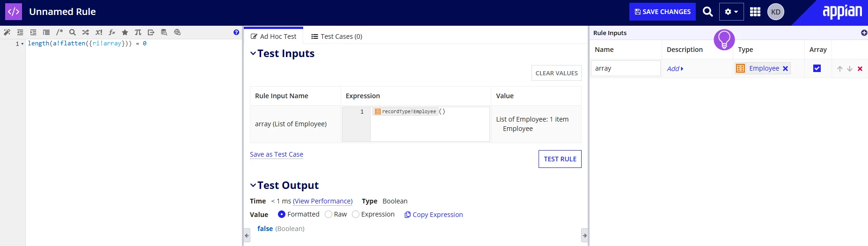Switch to the Ad Hoc Test tab

(x=274, y=36)
